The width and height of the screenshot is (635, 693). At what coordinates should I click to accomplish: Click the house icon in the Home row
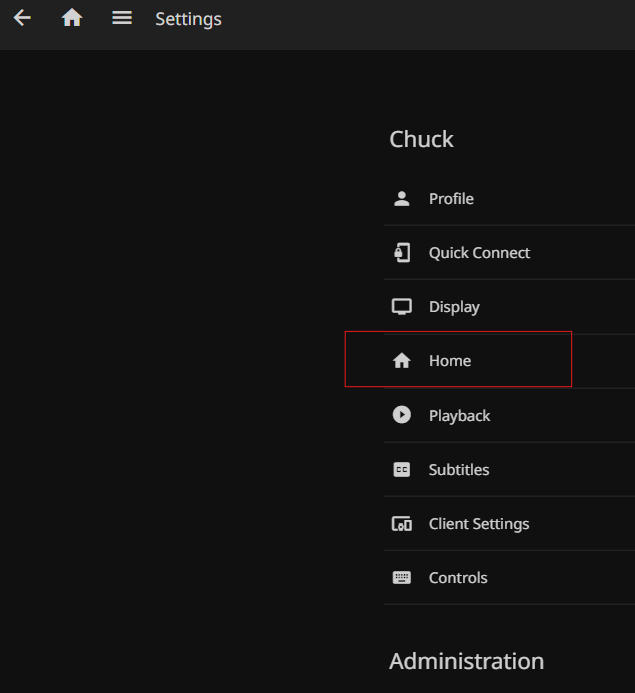click(x=402, y=361)
